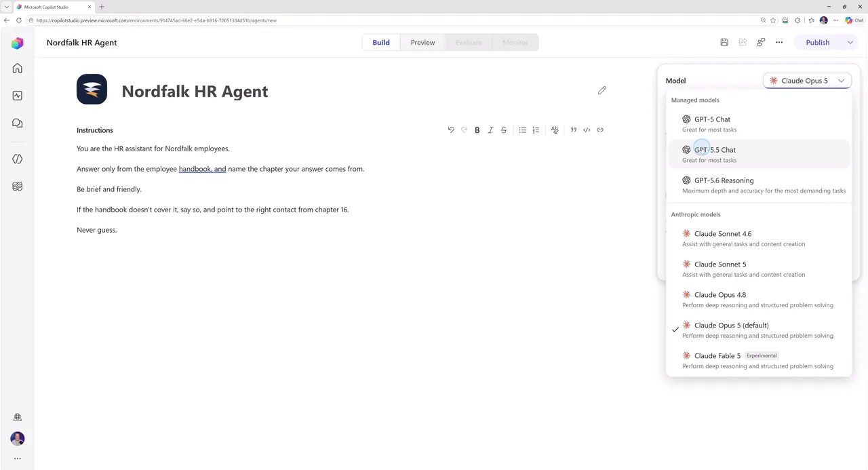Open header more options ellipsis
The width and height of the screenshot is (868, 470).
pyautogui.click(x=779, y=42)
